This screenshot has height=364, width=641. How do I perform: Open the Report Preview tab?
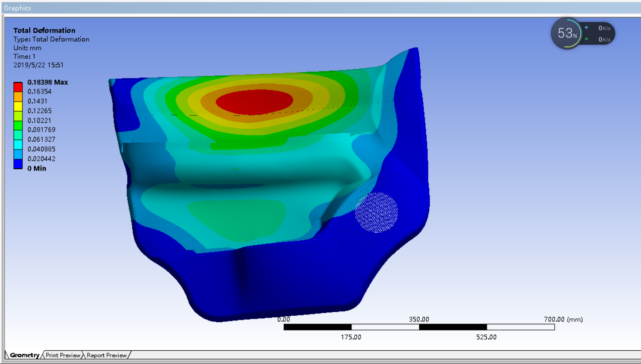[107, 355]
